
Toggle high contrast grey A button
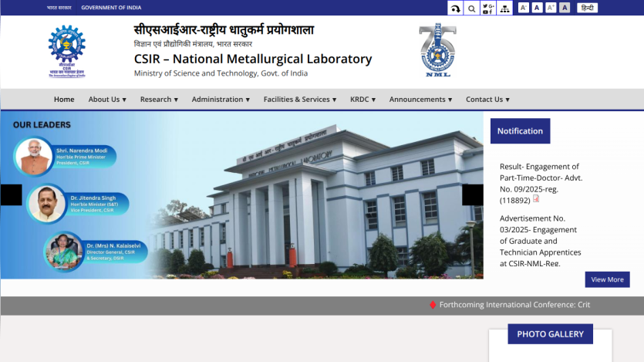point(565,8)
